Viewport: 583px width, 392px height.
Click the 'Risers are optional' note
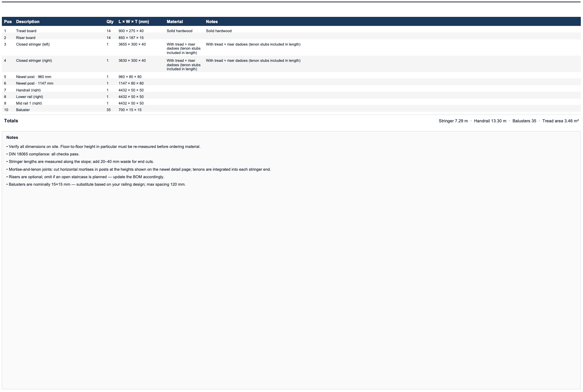pos(85,177)
